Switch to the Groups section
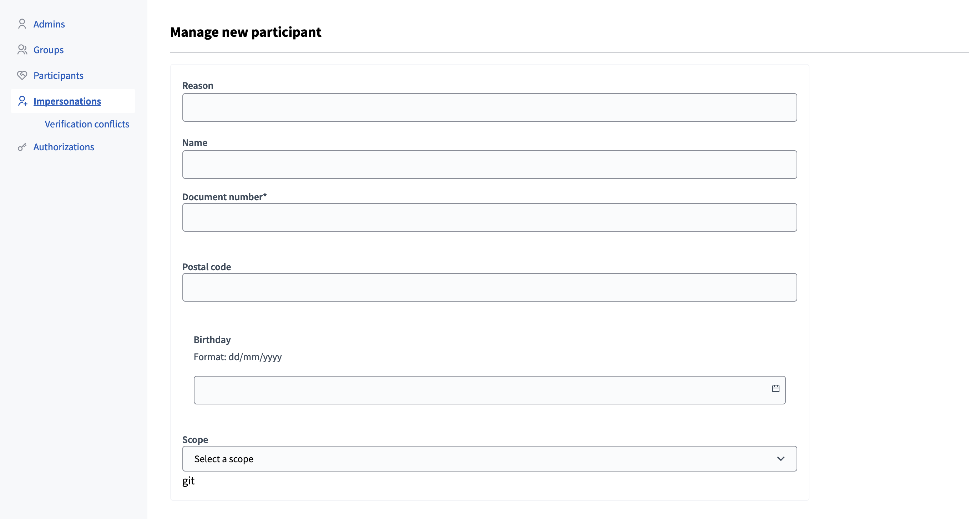Screen dimensions: 980x519 click(48, 50)
